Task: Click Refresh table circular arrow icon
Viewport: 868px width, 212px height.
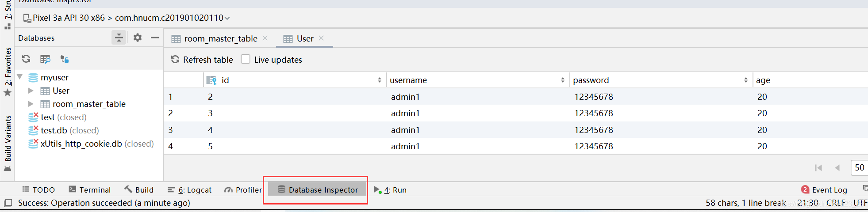Action: (x=175, y=59)
